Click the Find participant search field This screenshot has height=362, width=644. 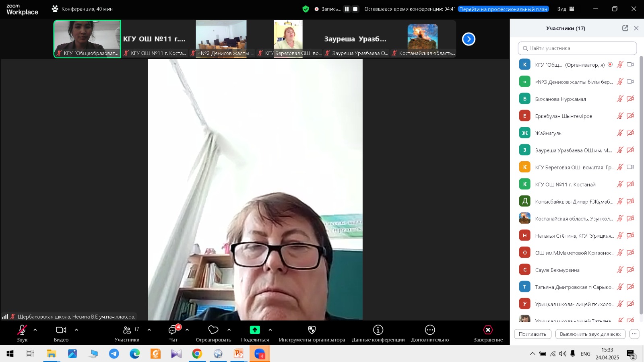pos(577,48)
